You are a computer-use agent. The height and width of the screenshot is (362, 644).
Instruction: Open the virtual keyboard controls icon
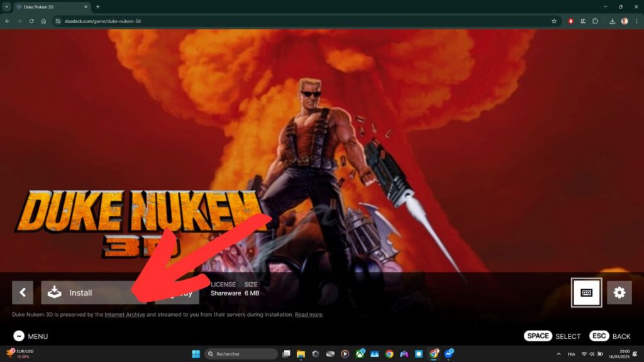click(x=586, y=293)
